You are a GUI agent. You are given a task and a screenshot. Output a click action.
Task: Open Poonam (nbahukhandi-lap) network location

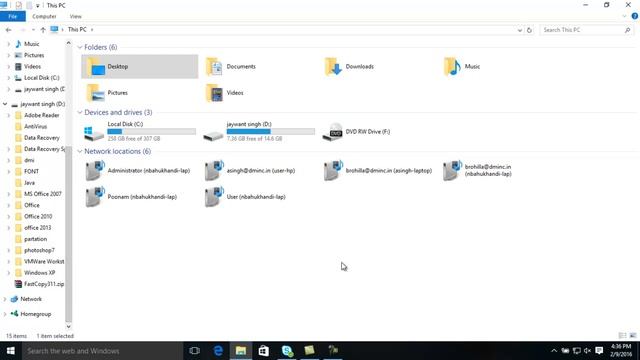(131, 197)
